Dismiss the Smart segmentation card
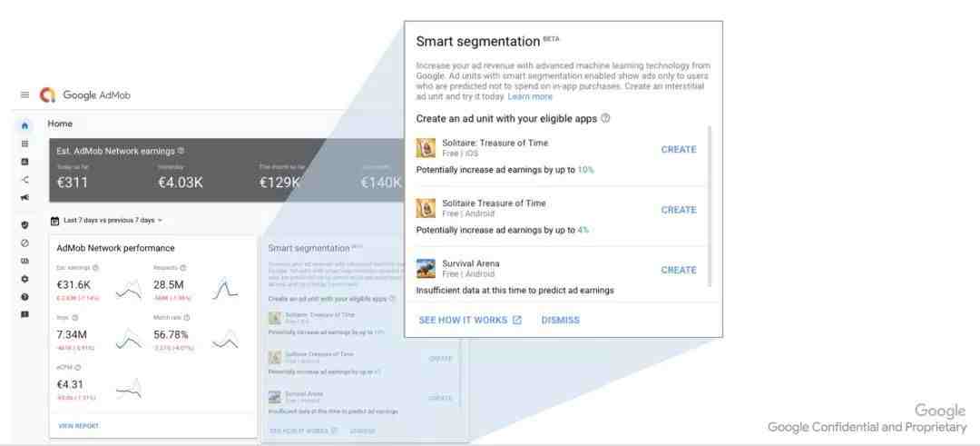The image size is (980, 446). [561, 321]
